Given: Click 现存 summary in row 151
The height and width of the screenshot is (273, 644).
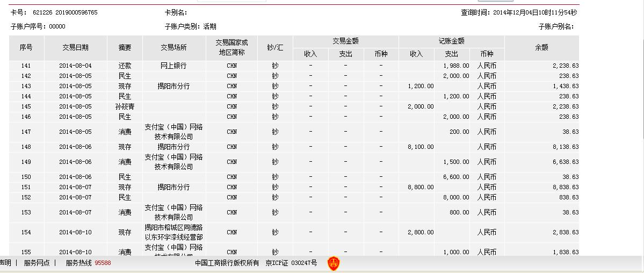Looking at the screenshot, I should click(x=125, y=187).
